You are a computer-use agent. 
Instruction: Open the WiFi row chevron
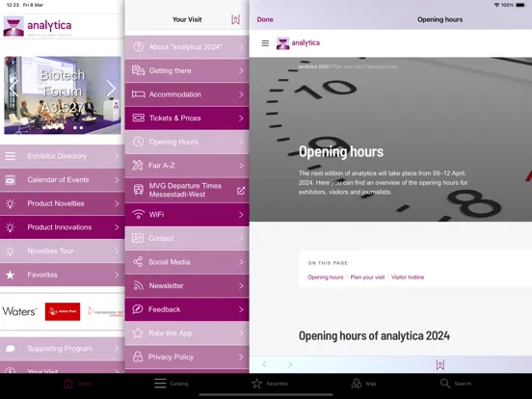click(241, 214)
